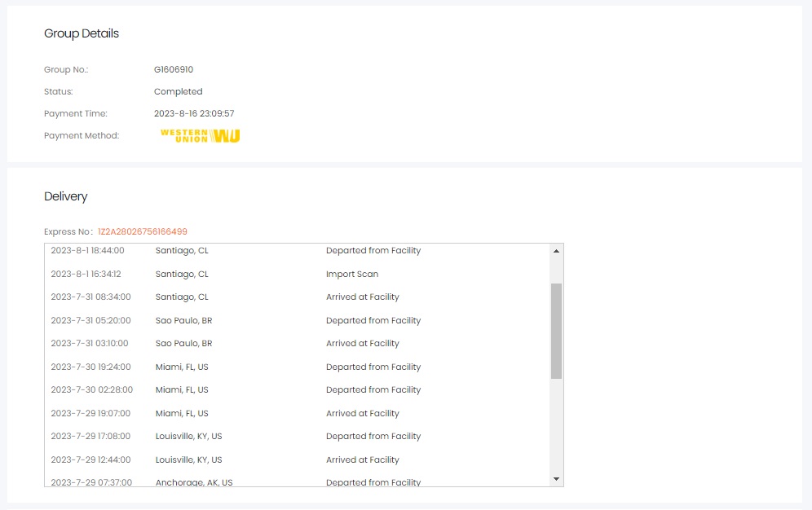The width and height of the screenshot is (812, 510).
Task: Select the Import Scan status entry
Action: pyautogui.click(x=351, y=275)
